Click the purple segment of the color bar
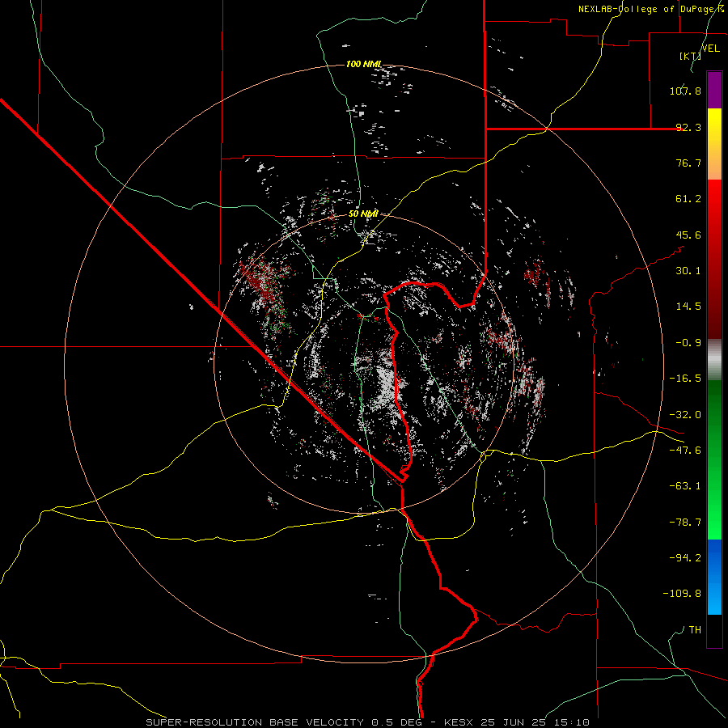Viewport: 728px width, 728px height. pyautogui.click(x=714, y=90)
